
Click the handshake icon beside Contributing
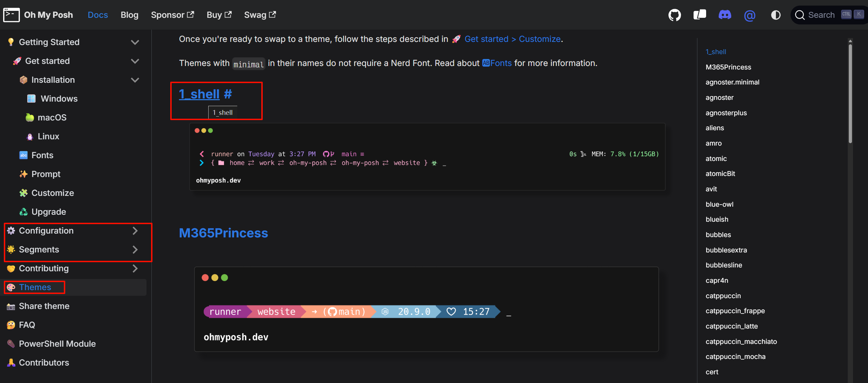[11, 268]
